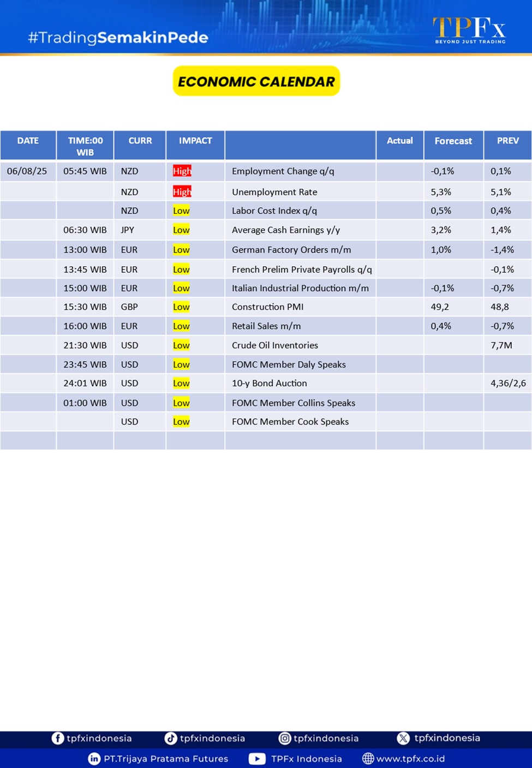Click the 13:45 WIB time cell

click(85, 269)
